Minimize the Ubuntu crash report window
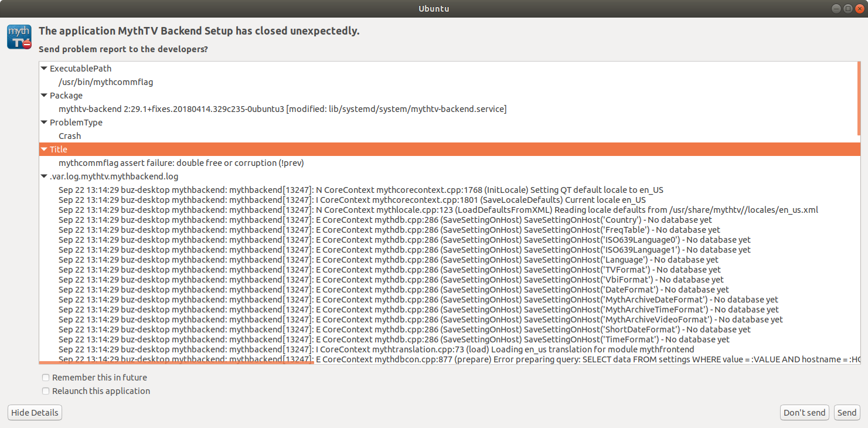The height and width of the screenshot is (428, 868). [x=836, y=8]
